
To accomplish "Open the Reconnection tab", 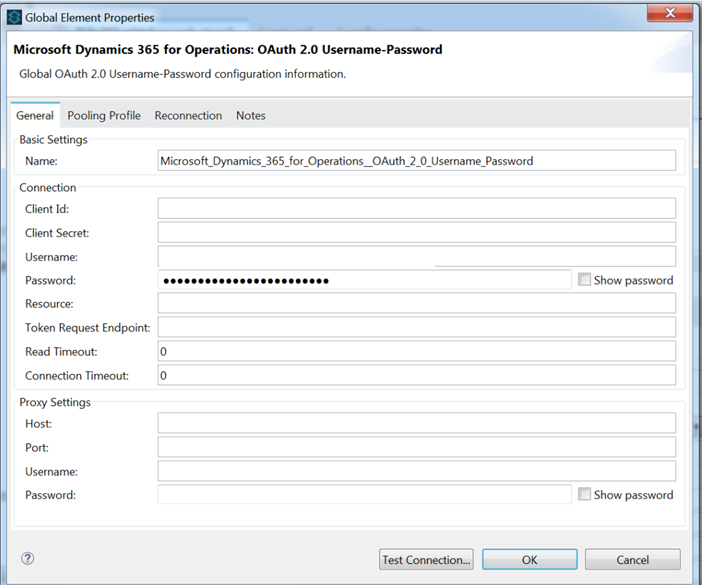I will point(188,116).
